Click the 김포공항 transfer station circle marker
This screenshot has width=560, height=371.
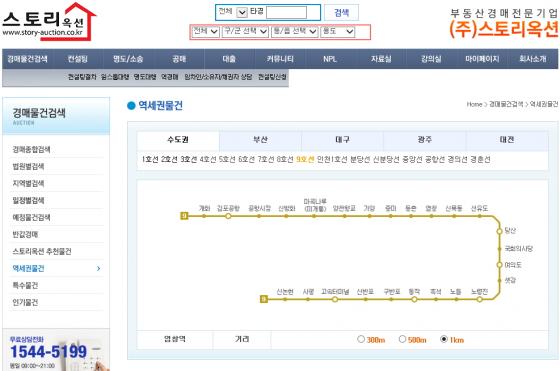tap(228, 216)
